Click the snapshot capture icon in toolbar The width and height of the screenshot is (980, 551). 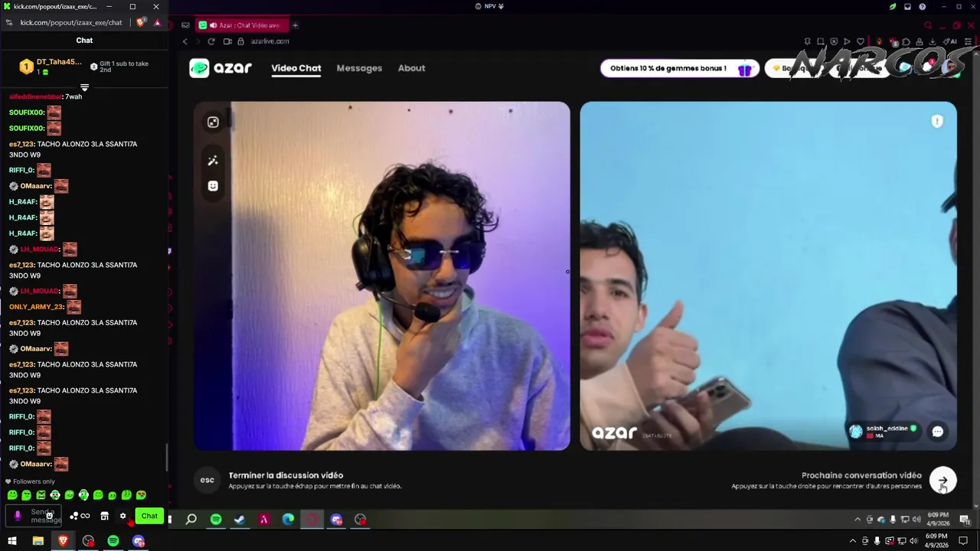click(820, 41)
